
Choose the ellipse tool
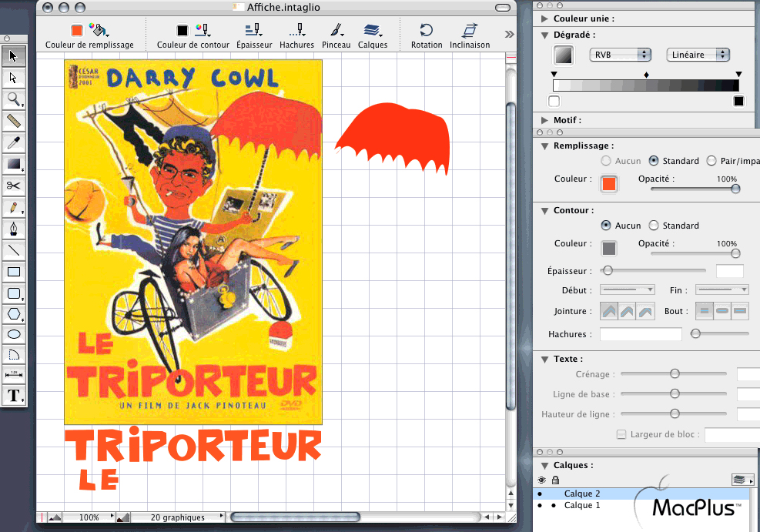(14, 334)
